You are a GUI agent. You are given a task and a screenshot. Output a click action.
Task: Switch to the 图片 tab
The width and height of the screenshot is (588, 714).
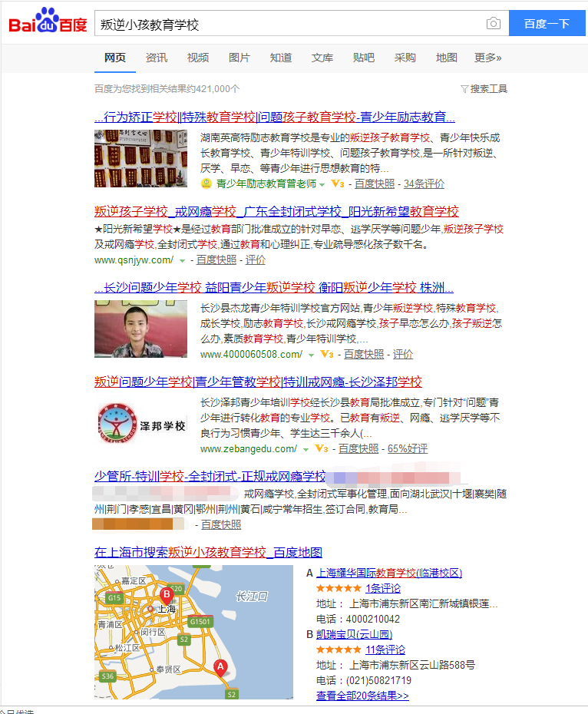click(x=239, y=58)
